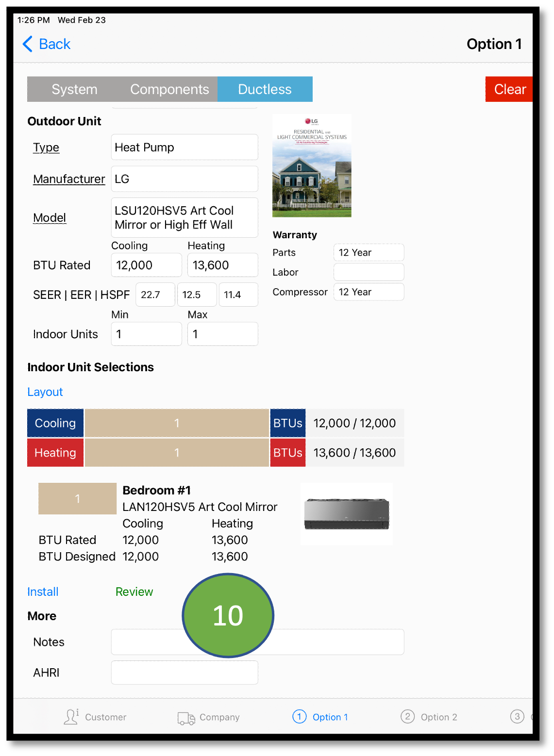The image size is (554, 756).
Task: Switch to the System tab
Action: 74,89
